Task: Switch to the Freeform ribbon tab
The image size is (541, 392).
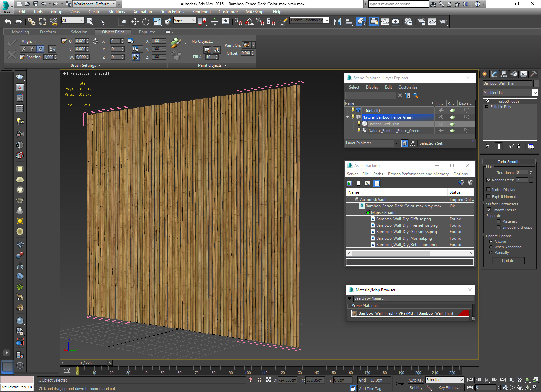Action: click(x=48, y=32)
